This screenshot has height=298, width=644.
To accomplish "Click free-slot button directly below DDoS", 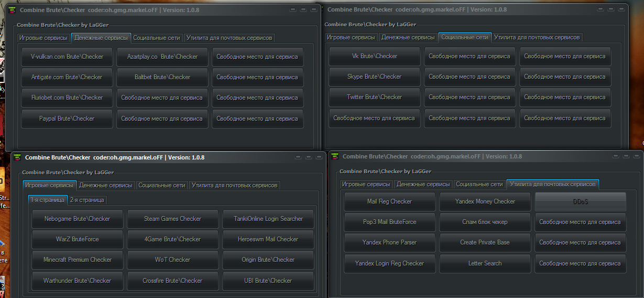I will (581, 222).
